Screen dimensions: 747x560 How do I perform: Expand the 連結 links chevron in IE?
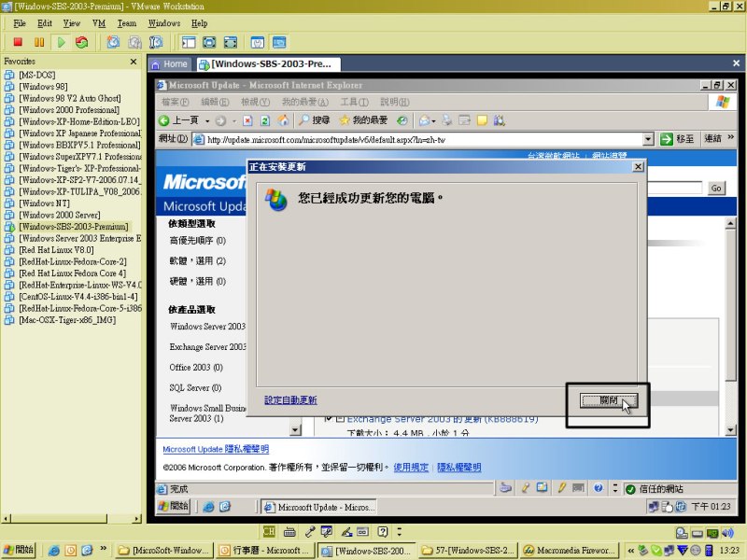731,138
